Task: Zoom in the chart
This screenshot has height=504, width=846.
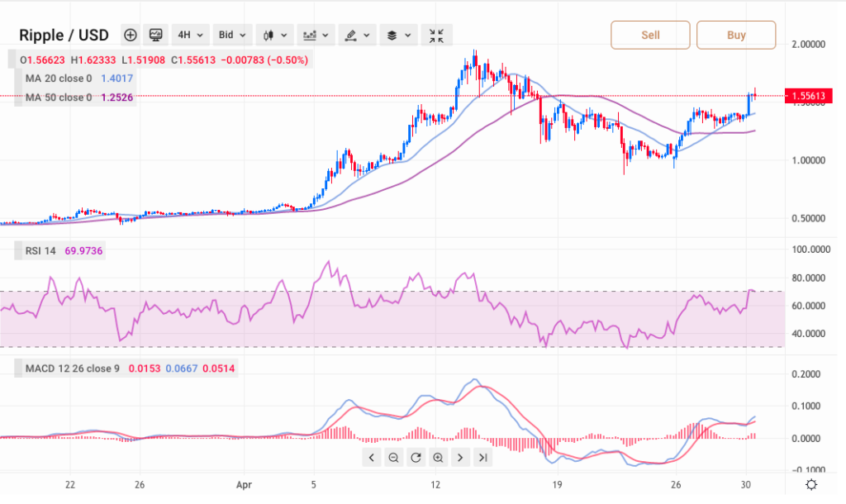Action: tap(438, 458)
